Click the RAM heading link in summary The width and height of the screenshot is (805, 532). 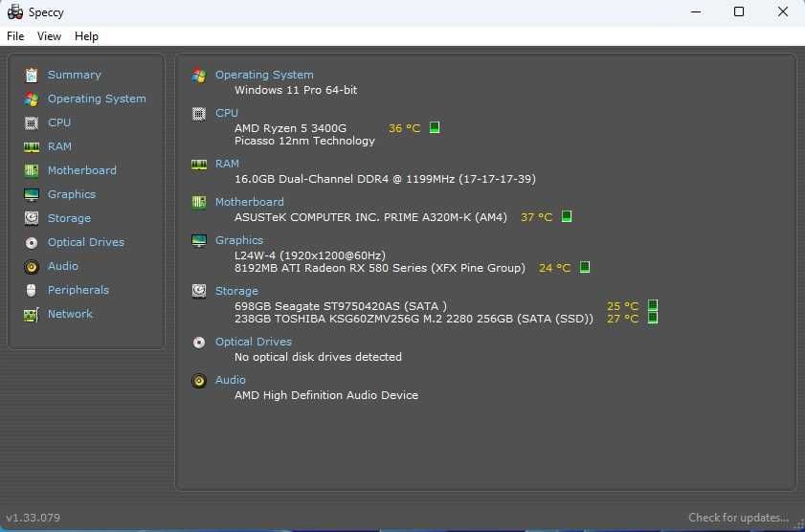(227, 164)
